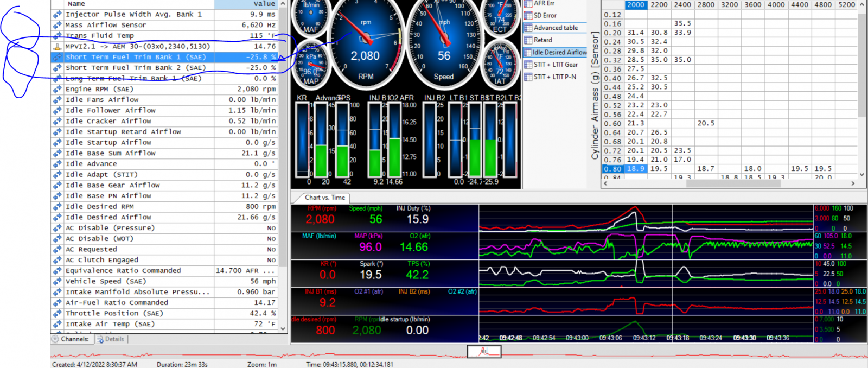This screenshot has width=868, height=368.
Task: Click the table icon next to AFR Err
Action: click(528, 3)
